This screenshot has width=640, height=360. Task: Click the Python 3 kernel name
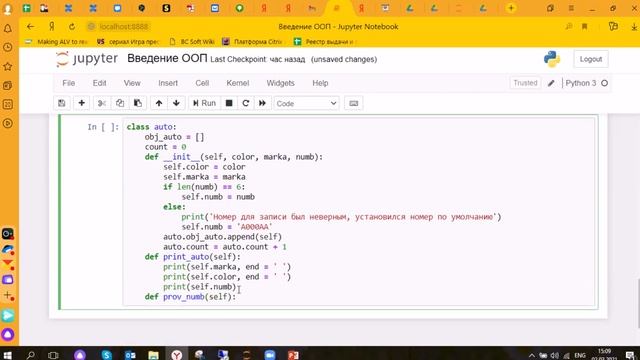[580, 83]
